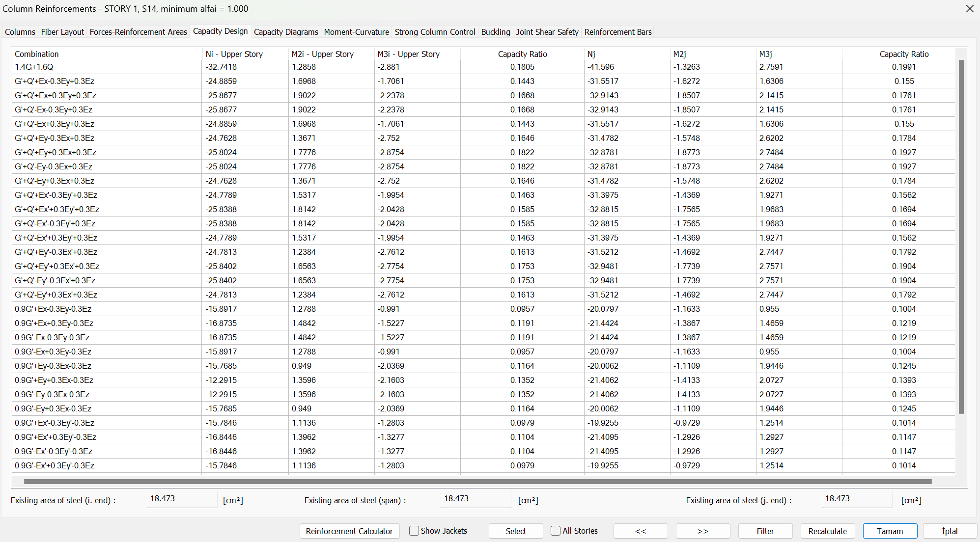Click the Reinforcement Calculator button

point(349,531)
